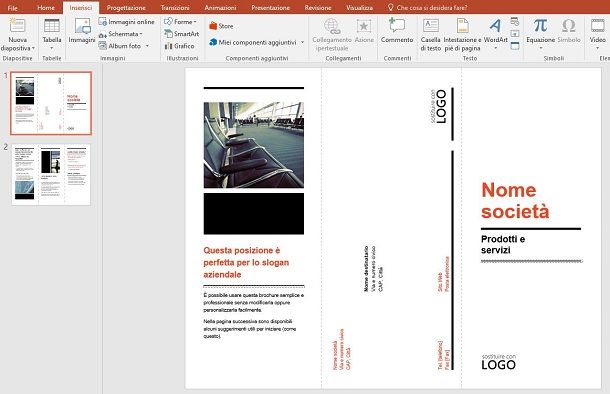Switch to the Home tab
The height and width of the screenshot is (394, 610).
46,8
